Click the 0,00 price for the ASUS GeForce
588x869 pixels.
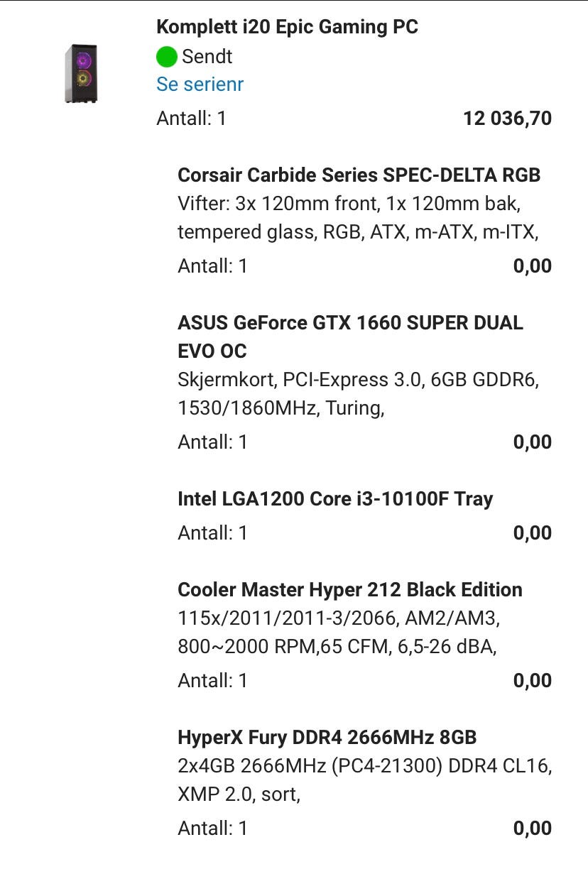532,442
